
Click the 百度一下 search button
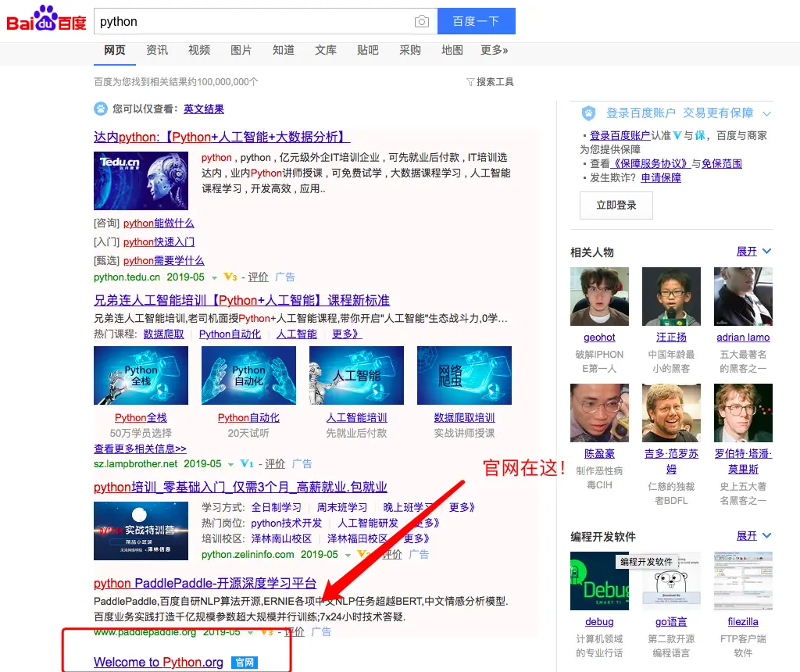pos(476,21)
